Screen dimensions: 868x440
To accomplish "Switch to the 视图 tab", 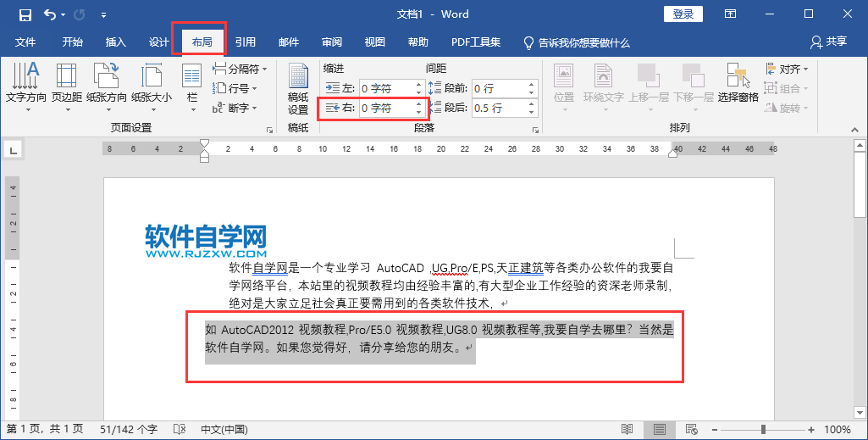I will click(x=375, y=42).
